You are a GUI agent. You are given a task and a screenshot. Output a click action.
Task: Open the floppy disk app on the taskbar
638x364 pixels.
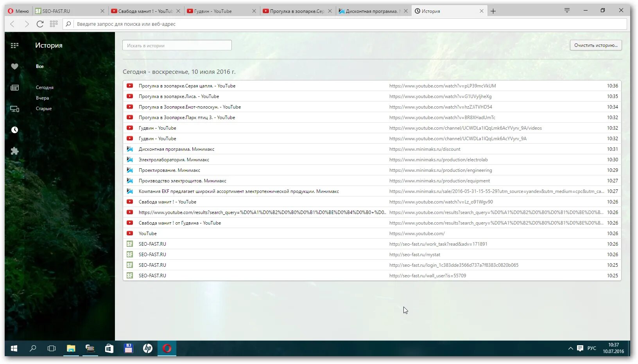coord(129,348)
